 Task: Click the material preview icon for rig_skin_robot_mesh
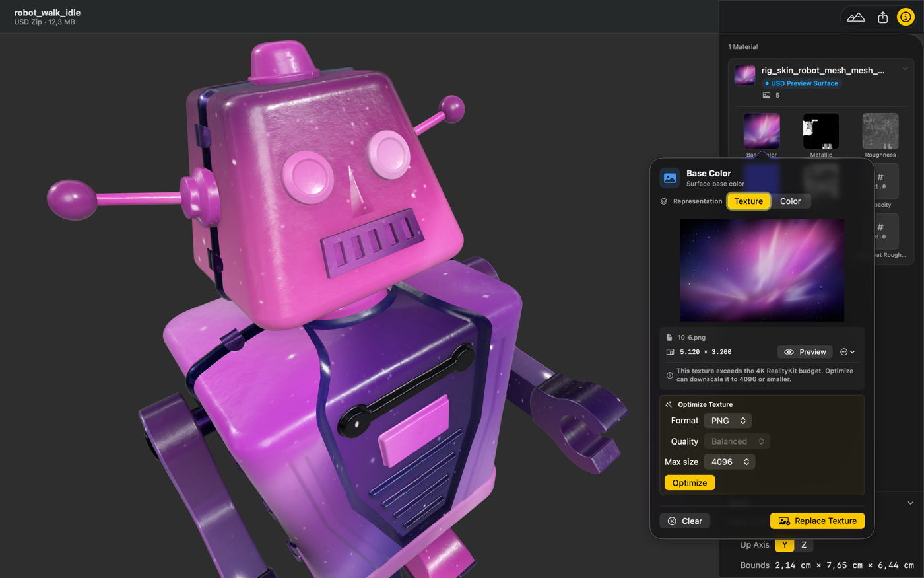coord(745,75)
